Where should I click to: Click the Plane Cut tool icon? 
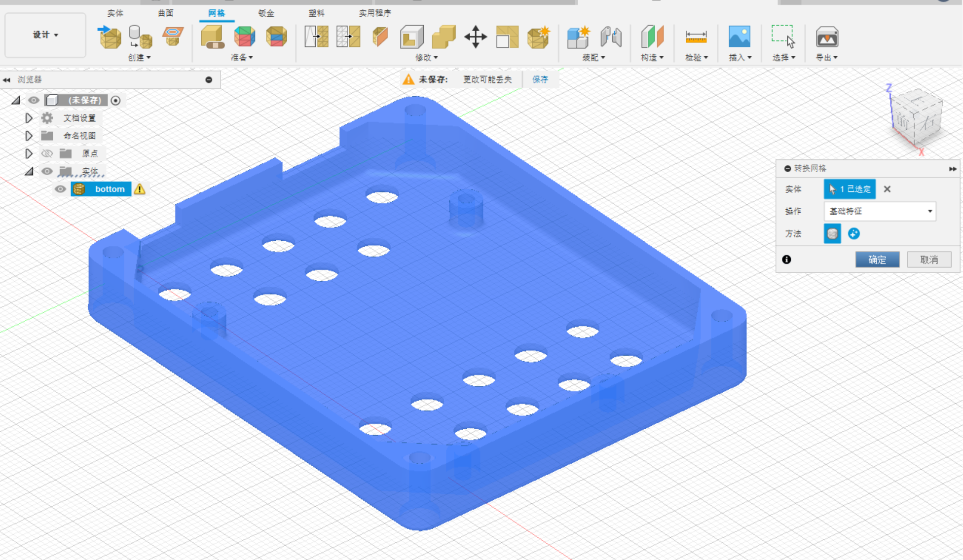point(380,37)
